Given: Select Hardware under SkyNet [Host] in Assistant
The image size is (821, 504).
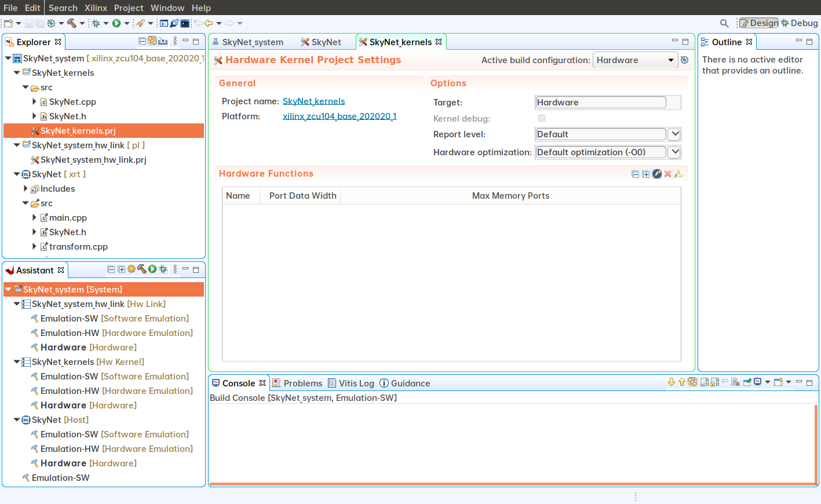Looking at the screenshot, I should point(84,463).
